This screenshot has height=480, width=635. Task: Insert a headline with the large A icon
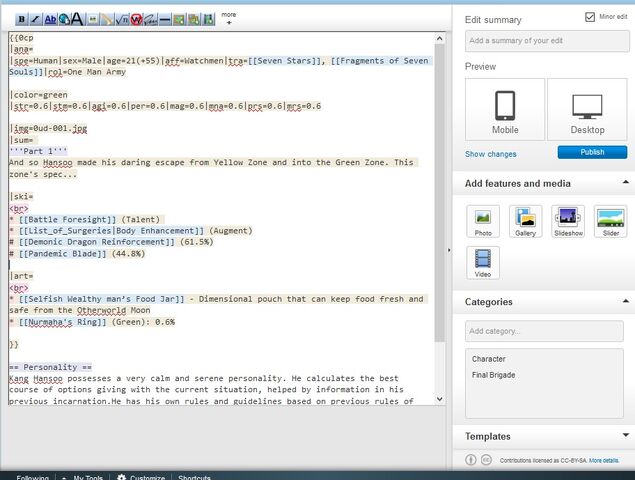pyautogui.click(x=77, y=19)
